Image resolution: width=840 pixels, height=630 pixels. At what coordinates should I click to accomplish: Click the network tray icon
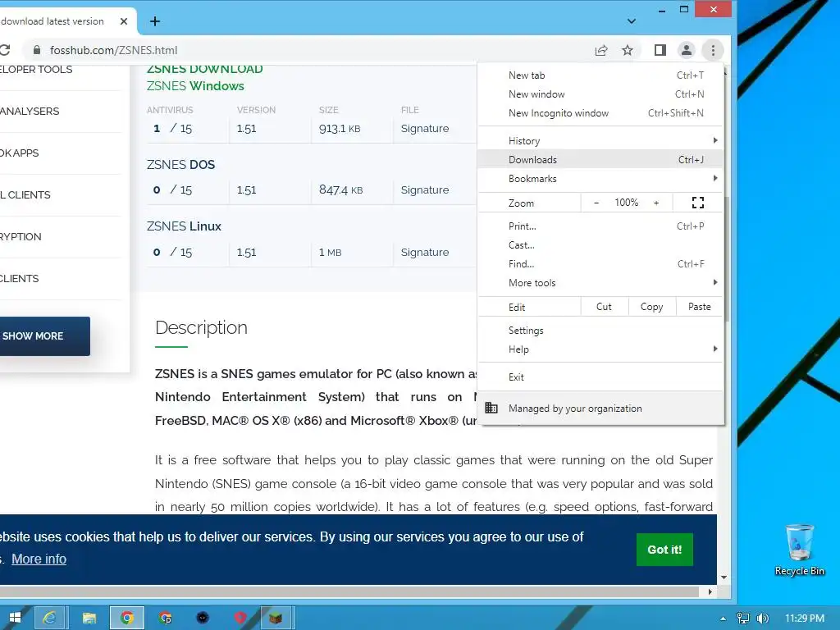click(742, 619)
